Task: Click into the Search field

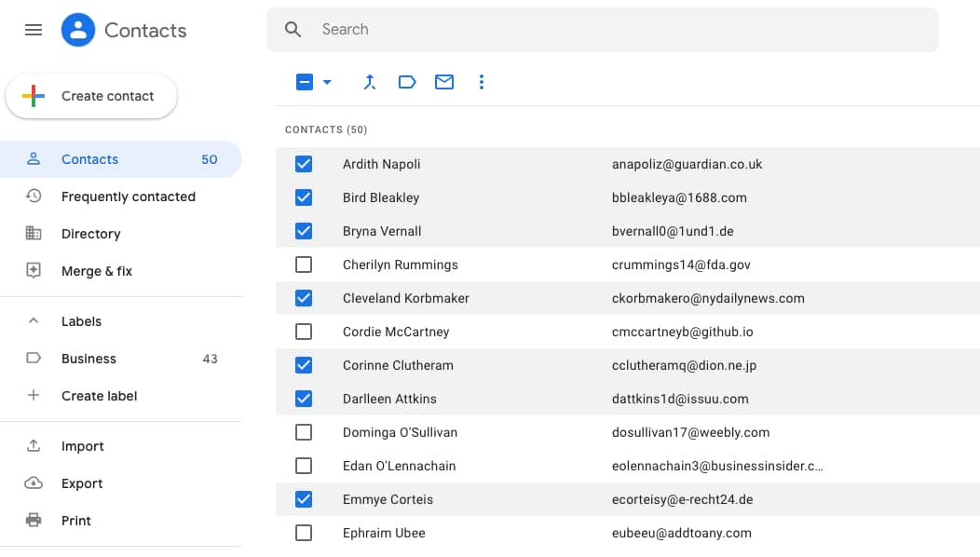Action: pyautogui.click(x=615, y=30)
